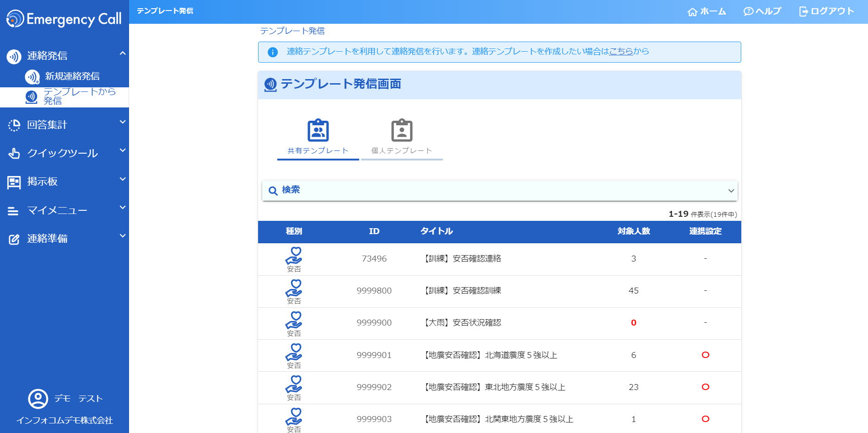The height and width of the screenshot is (433, 868).
Task: Switch to 共有テンプレート tab
Action: 318,139
